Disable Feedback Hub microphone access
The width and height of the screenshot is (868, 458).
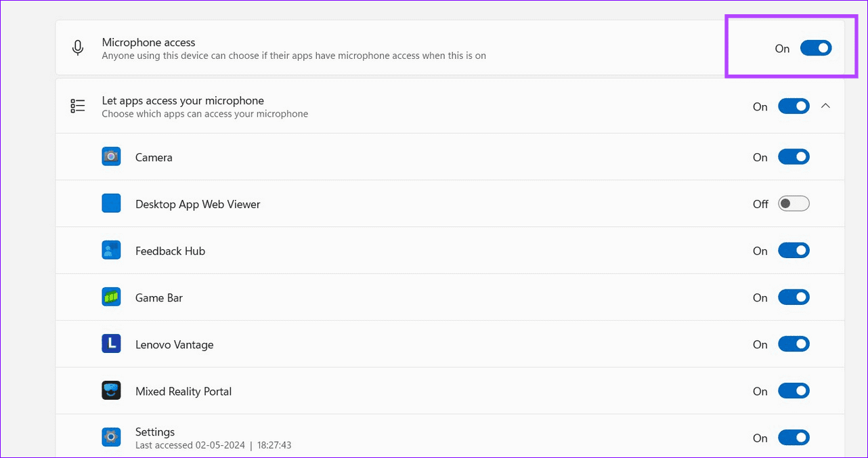coord(793,250)
